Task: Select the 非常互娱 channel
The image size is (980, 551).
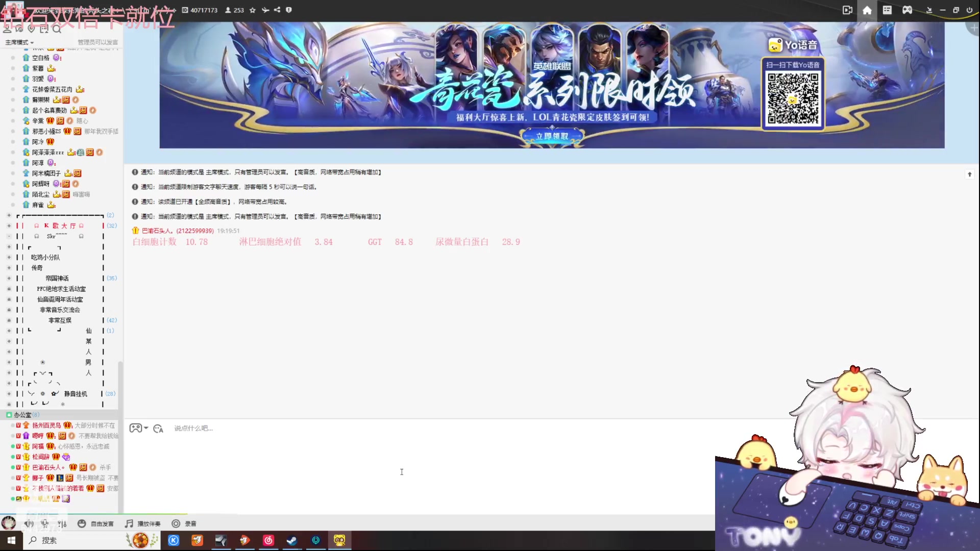Action: pyautogui.click(x=60, y=320)
